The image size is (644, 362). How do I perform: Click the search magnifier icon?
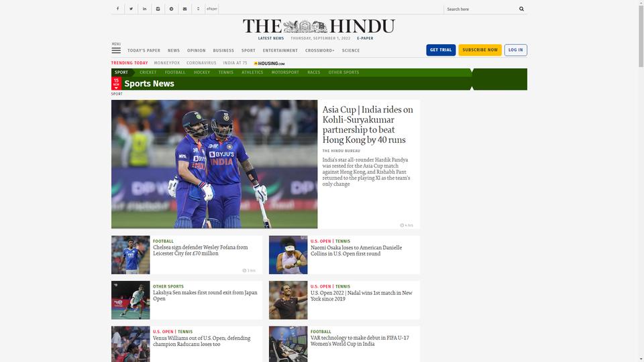(521, 9)
